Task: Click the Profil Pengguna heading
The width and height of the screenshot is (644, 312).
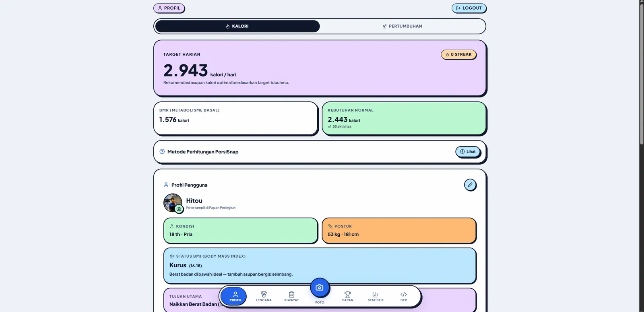Action: coord(189,185)
